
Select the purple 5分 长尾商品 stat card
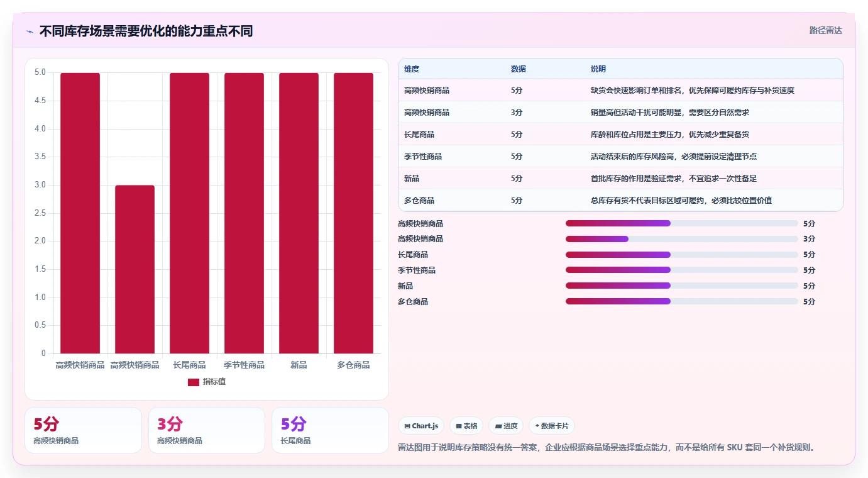[x=330, y=430]
